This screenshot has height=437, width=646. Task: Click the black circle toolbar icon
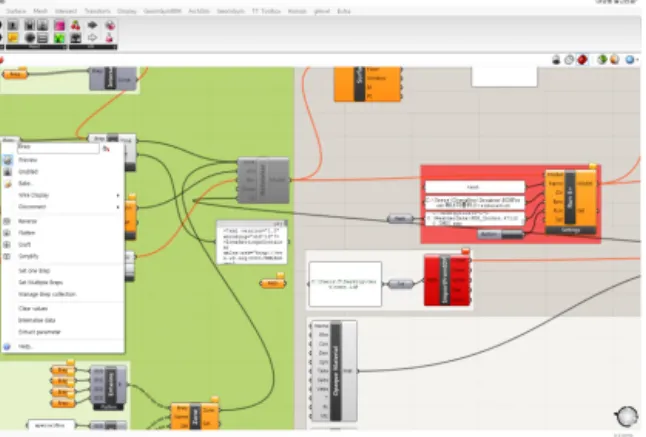30,38
